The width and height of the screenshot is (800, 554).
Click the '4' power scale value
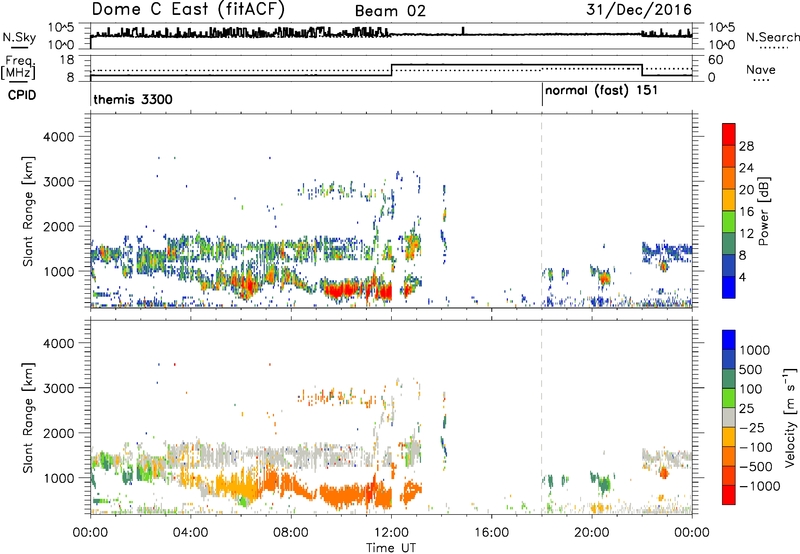pyautogui.click(x=743, y=278)
